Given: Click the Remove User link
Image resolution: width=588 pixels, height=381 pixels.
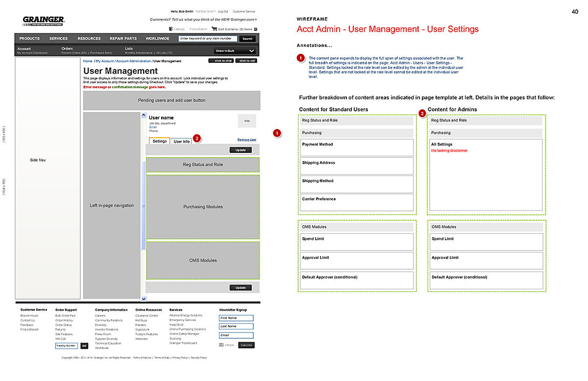Looking at the screenshot, I should pos(246,140).
